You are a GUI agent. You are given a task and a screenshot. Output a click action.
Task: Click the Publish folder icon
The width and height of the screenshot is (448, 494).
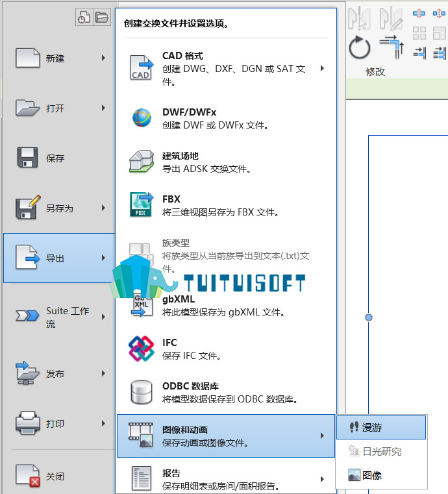pos(28,373)
